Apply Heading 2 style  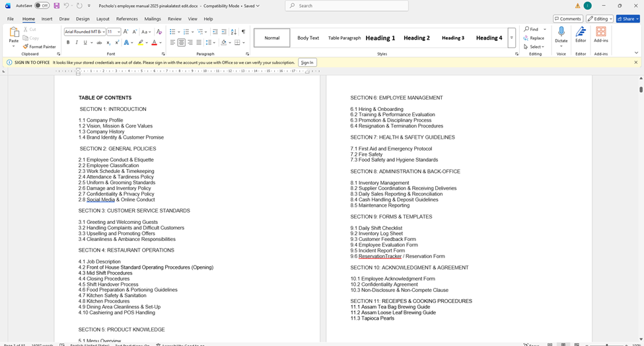[417, 38]
